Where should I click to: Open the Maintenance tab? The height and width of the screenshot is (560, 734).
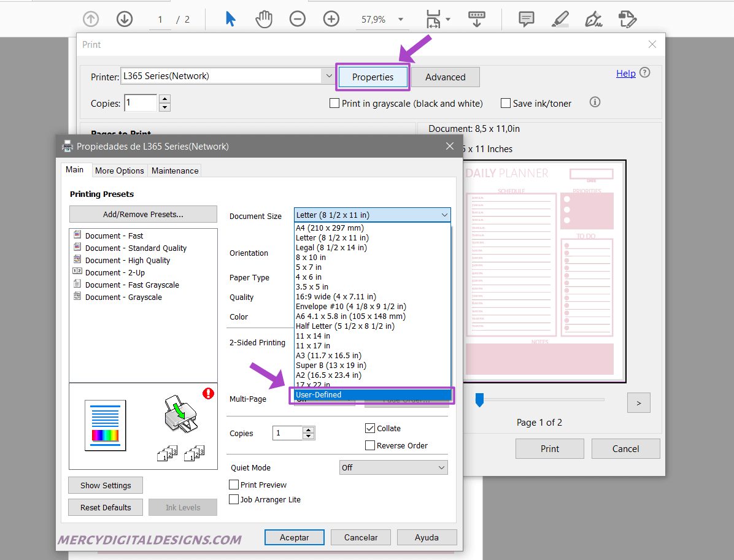click(174, 170)
